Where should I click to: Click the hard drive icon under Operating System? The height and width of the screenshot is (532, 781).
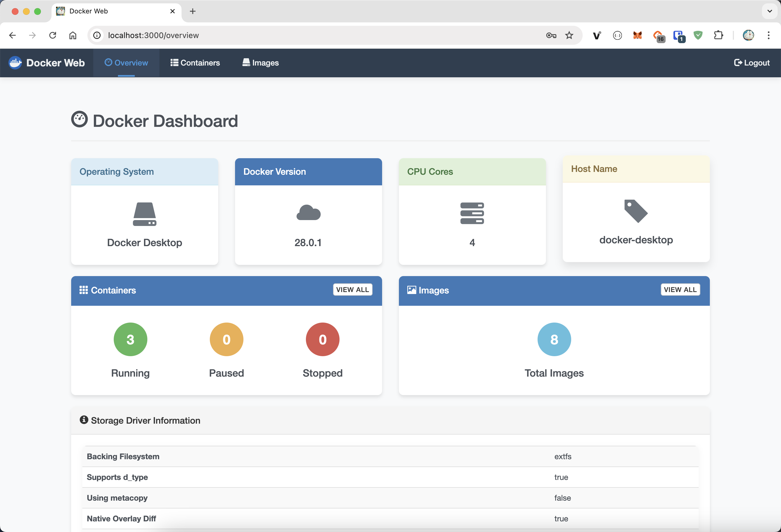pyautogui.click(x=145, y=214)
